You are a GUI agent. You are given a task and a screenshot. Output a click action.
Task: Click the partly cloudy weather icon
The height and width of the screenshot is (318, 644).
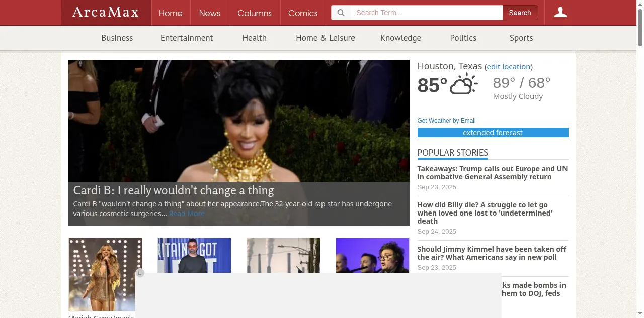point(463,84)
